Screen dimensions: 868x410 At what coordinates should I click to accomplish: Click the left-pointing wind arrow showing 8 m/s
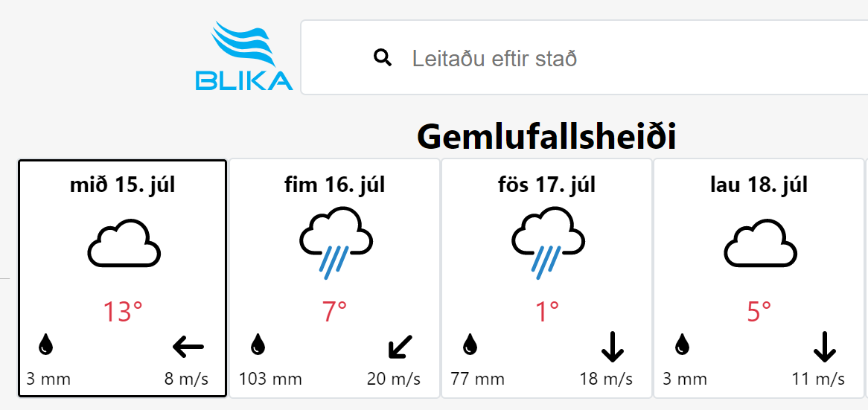coord(188,347)
